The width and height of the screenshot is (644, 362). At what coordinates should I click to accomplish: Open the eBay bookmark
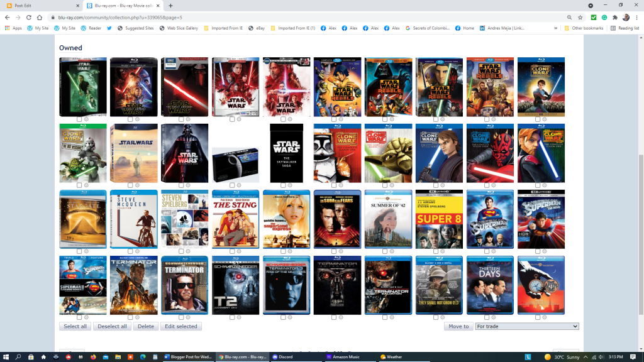(257, 28)
